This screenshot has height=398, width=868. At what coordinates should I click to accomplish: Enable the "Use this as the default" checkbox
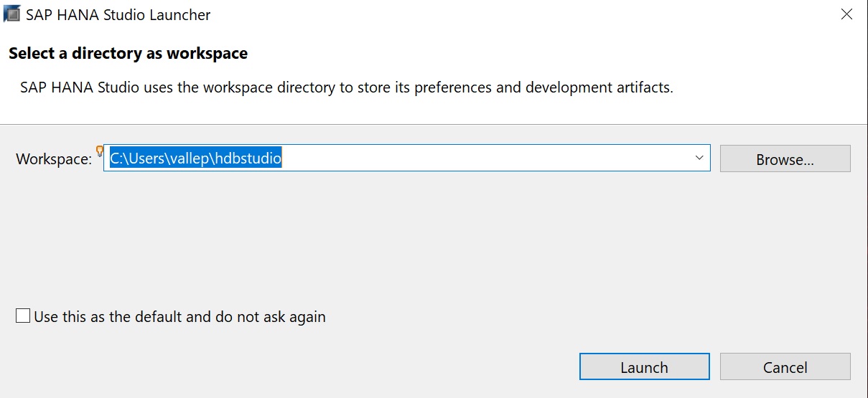tap(23, 316)
